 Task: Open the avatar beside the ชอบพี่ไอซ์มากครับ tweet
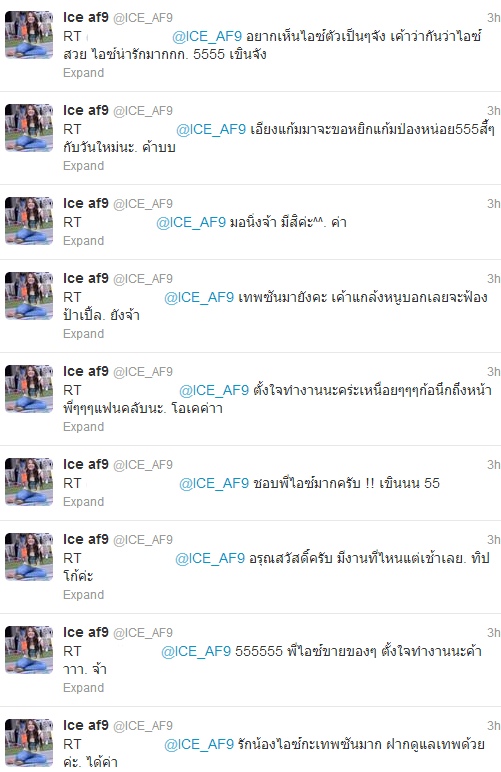[x=29, y=482]
